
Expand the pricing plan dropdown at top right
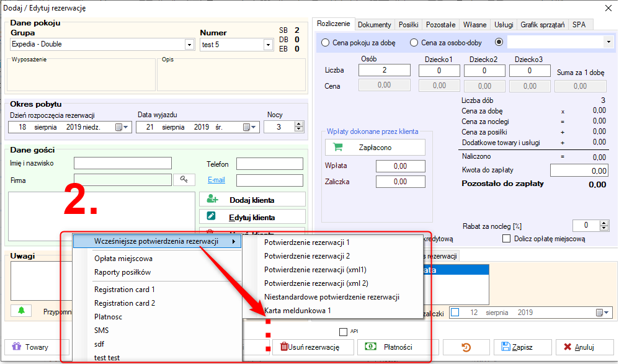608,42
